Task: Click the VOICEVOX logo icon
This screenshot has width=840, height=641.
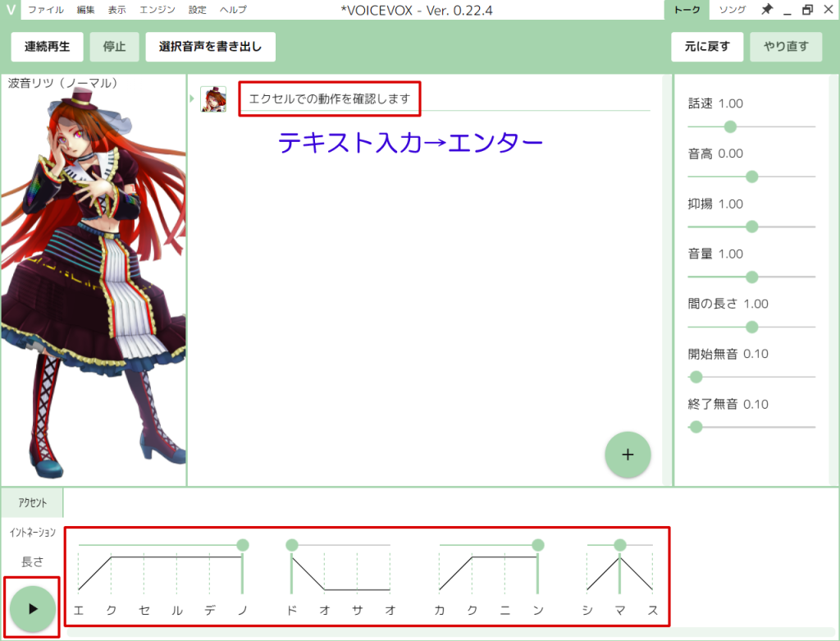Action: [x=11, y=10]
